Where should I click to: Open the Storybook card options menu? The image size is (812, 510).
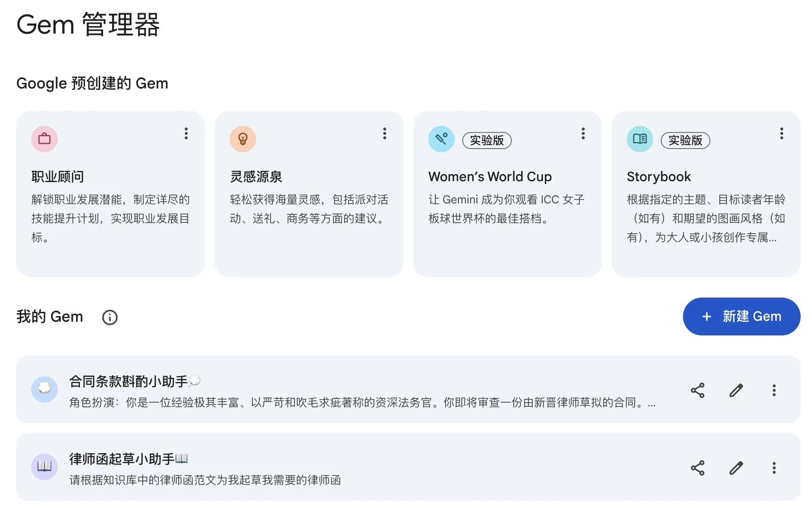click(x=782, y=134)
